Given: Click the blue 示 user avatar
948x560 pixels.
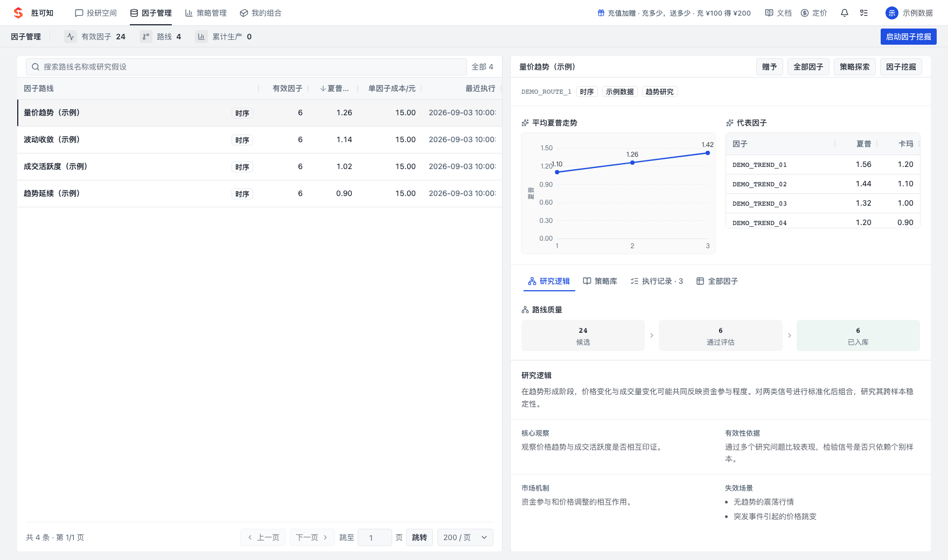Looking at the screenshot, I should point(892,13).
